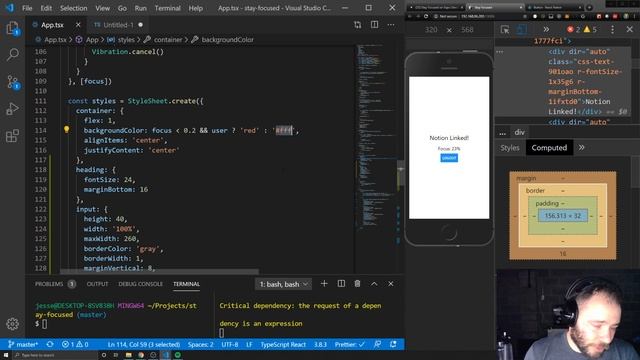This screenshot has width=640, height=360.
Task: Open DevTools warning count badge showing 5
Action: pyautogui.click(x=590, y=29)
